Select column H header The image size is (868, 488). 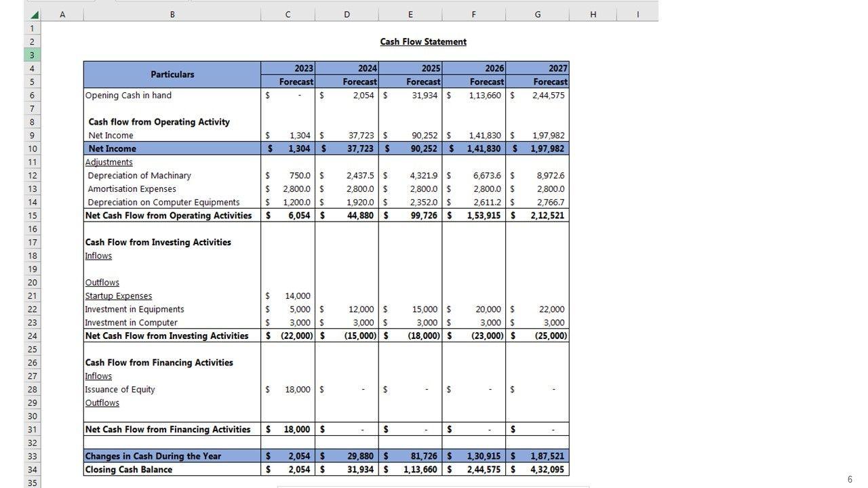coord(593,14)
